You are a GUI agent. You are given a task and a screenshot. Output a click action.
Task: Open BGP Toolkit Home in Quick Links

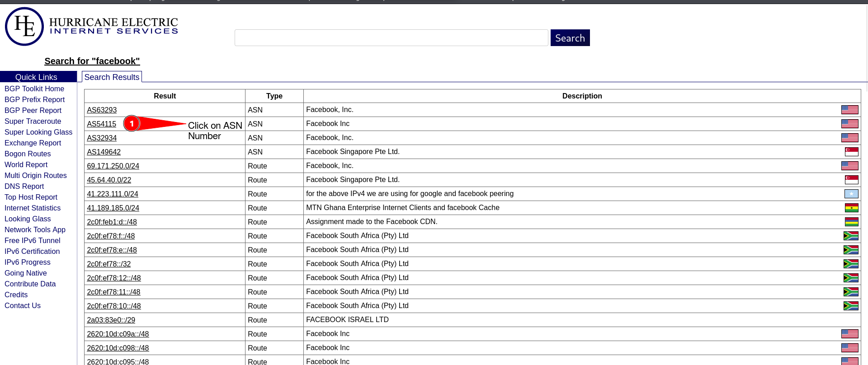[x=34, y=89]
